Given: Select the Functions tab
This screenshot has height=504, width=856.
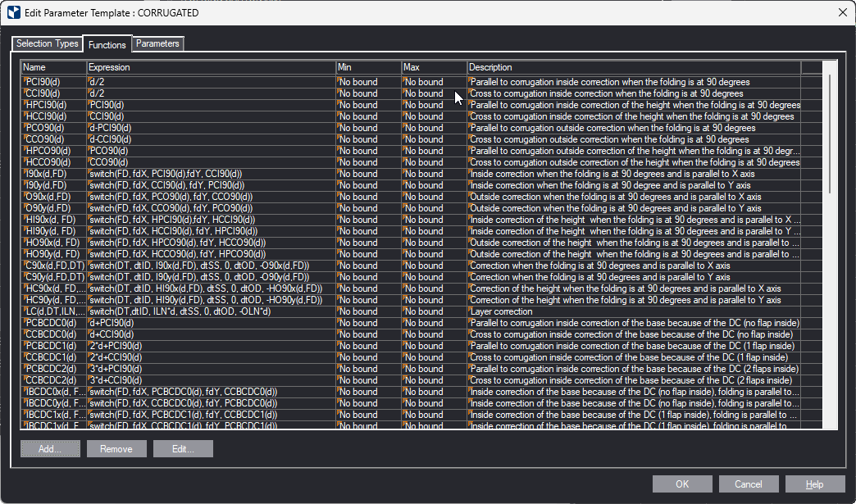Looking at the screenshot, I should pyautogui.click(x=107, y=44).
